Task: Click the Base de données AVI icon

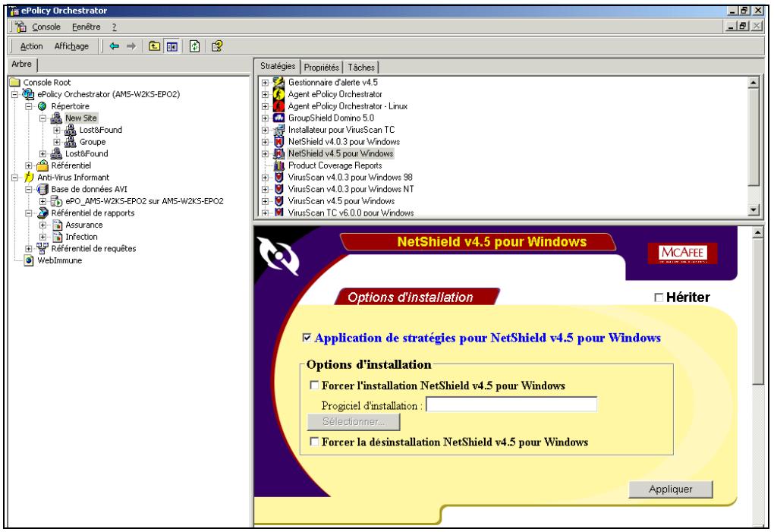Action: tap(42, 189)
